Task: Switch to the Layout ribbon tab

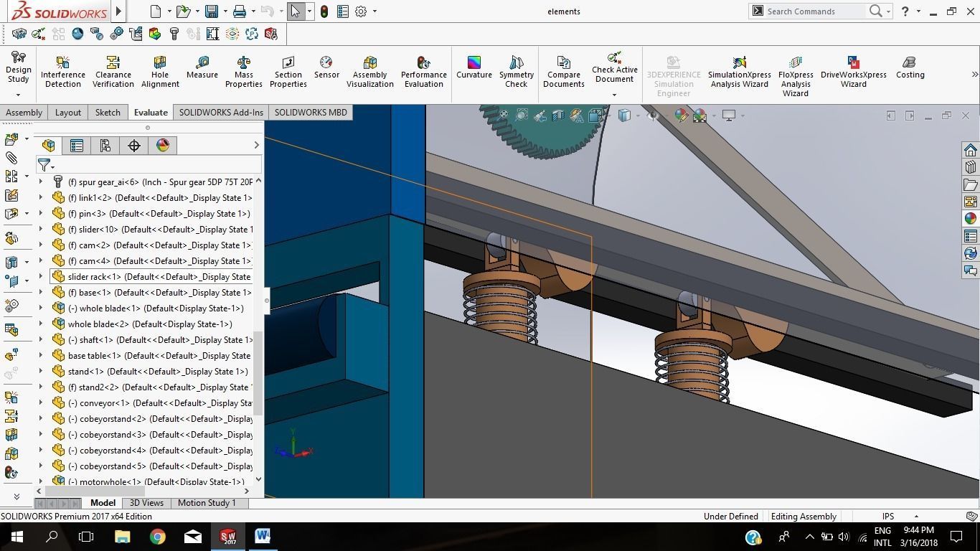Action: click(68, 113)
